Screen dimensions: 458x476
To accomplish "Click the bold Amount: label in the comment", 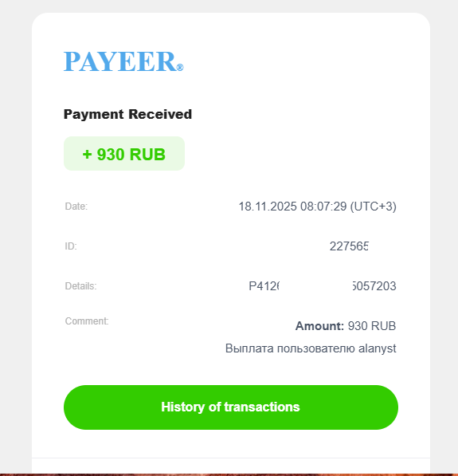I will pos(319,326).
